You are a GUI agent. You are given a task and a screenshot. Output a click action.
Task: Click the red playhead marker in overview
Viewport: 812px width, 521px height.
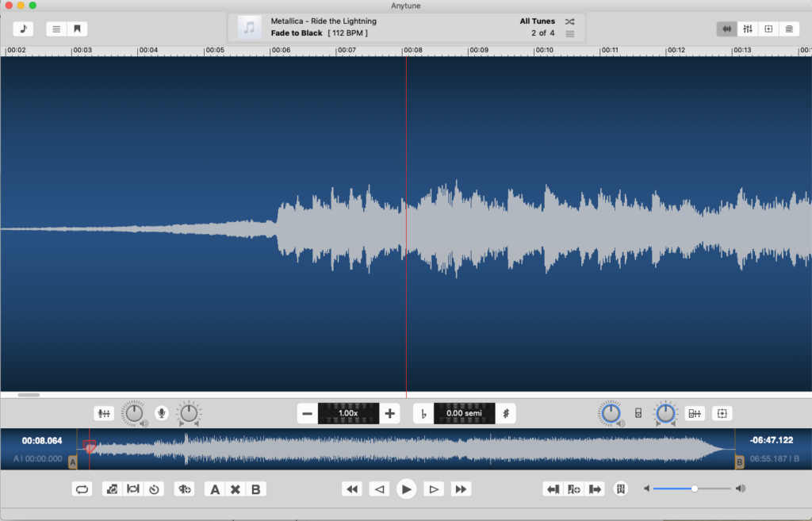[x=90, y=446]
